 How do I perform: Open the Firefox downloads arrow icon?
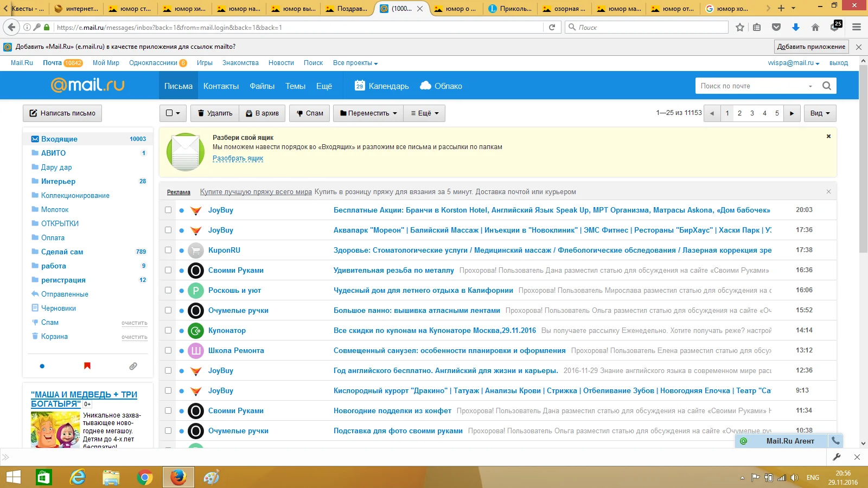coord(796,27)
